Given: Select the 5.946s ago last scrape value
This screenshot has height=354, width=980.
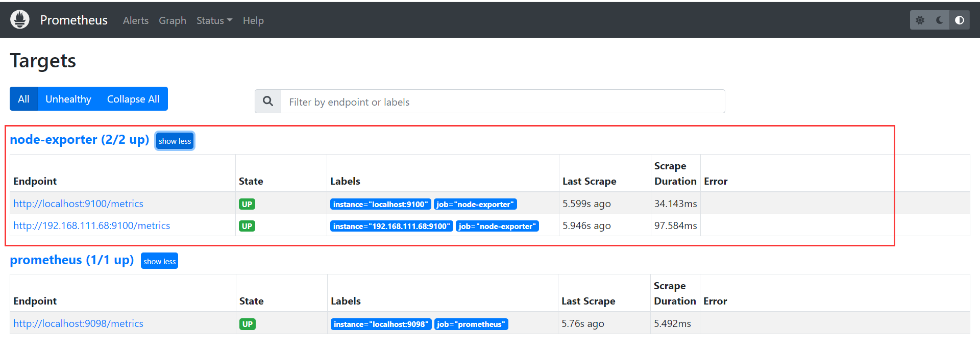Looking at the screenshot, I should 587,225.
